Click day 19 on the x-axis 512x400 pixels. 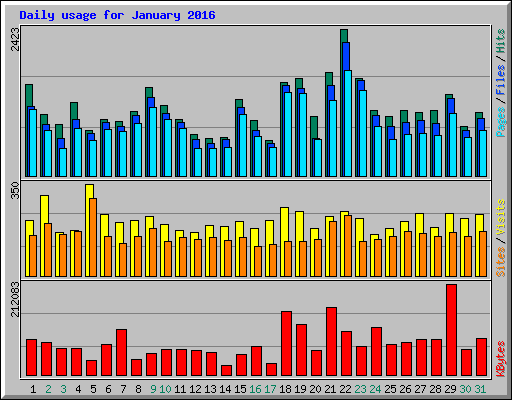pos(300,389)
